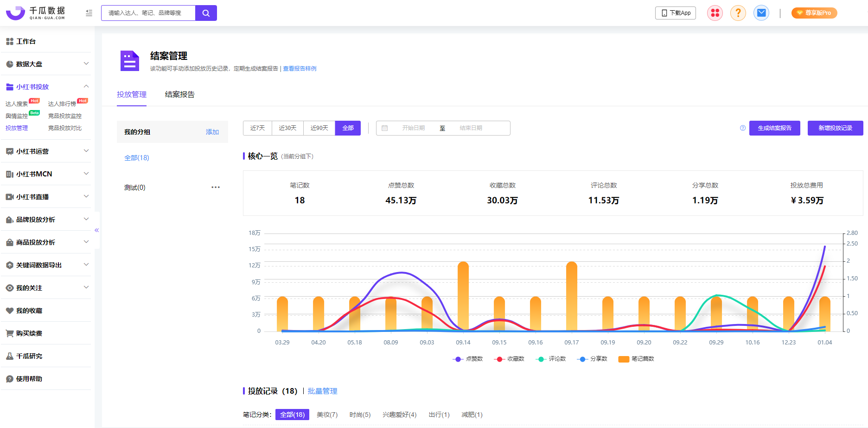Click the 使用帮助 question icon

10,379
